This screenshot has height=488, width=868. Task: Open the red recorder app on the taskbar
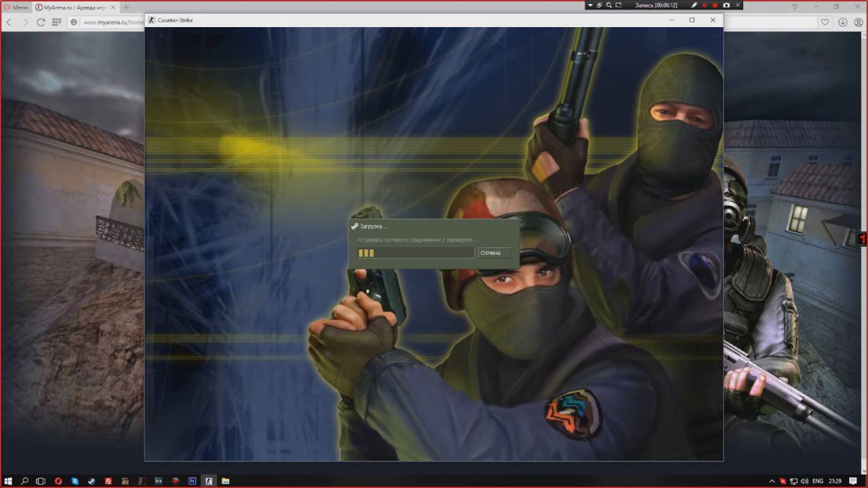pyautogui.click(x=176, y=481)
